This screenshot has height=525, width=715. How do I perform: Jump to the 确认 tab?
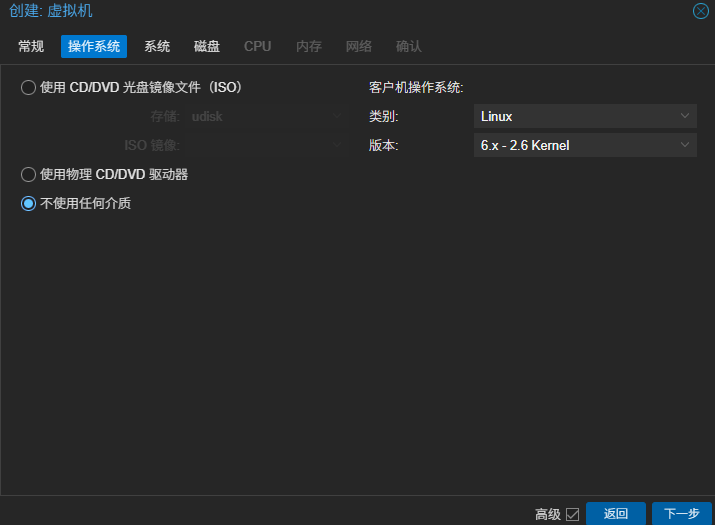click(x=409, y=46)
